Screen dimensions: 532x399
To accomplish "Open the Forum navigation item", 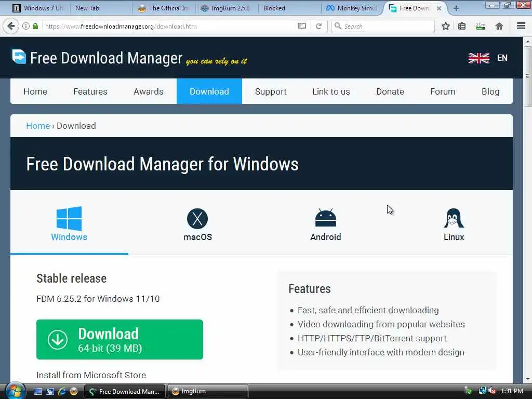I will pos(443,91).
